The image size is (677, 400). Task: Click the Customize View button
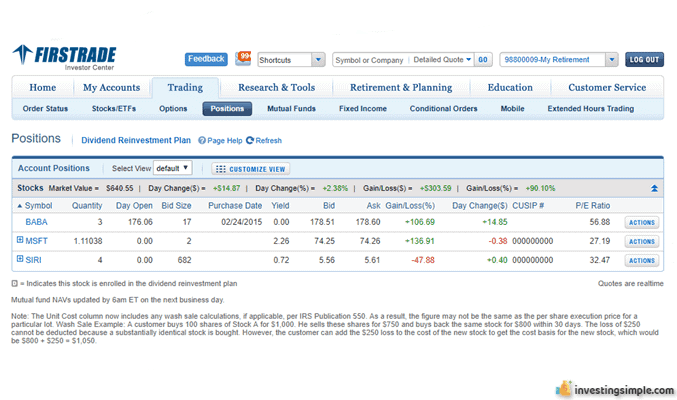coord(251,169)
